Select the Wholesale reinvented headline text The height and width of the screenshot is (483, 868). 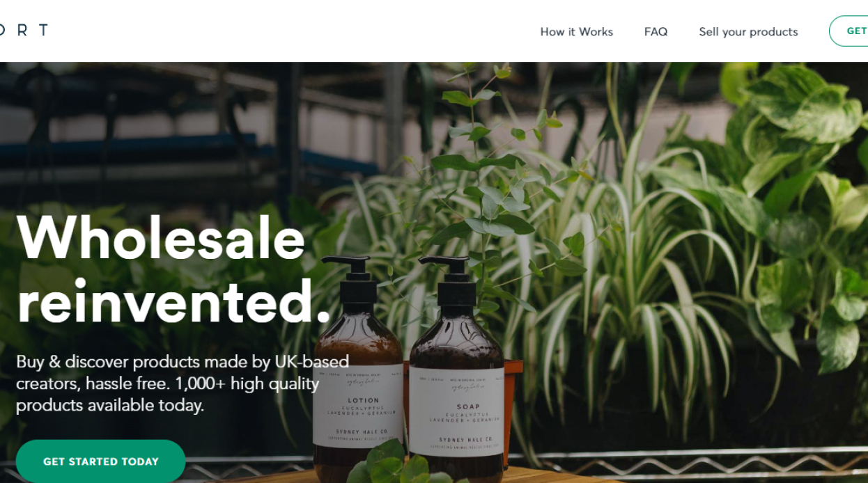173,269
